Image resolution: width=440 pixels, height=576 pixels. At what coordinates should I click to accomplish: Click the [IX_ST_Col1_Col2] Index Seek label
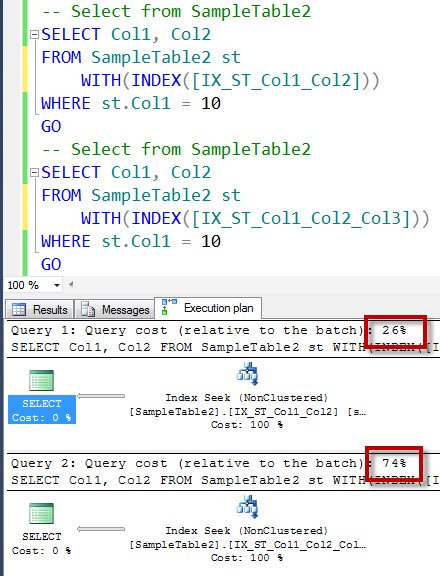pos(247,411)
